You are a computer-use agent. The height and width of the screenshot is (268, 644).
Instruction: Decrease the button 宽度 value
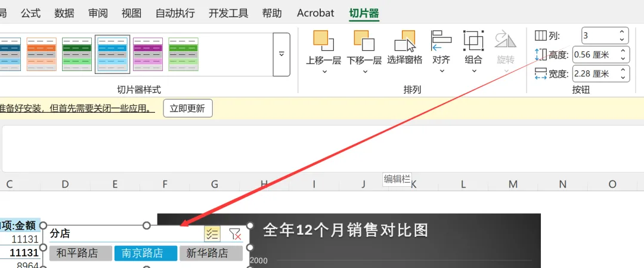623,78
